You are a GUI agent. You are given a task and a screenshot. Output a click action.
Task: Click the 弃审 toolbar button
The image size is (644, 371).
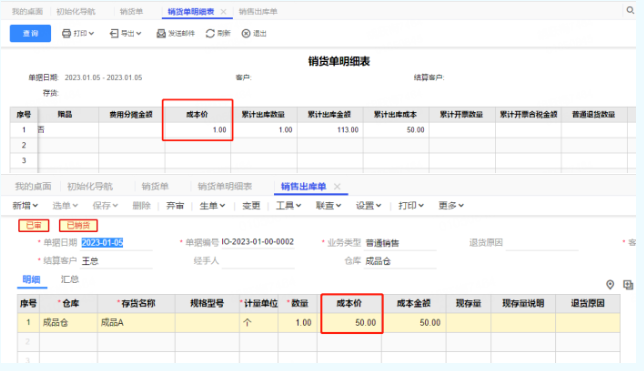175,205
